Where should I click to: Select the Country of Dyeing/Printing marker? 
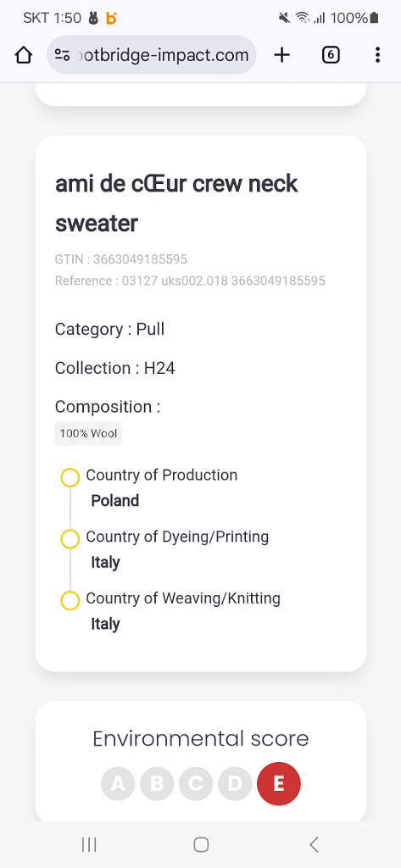point(70,538)
